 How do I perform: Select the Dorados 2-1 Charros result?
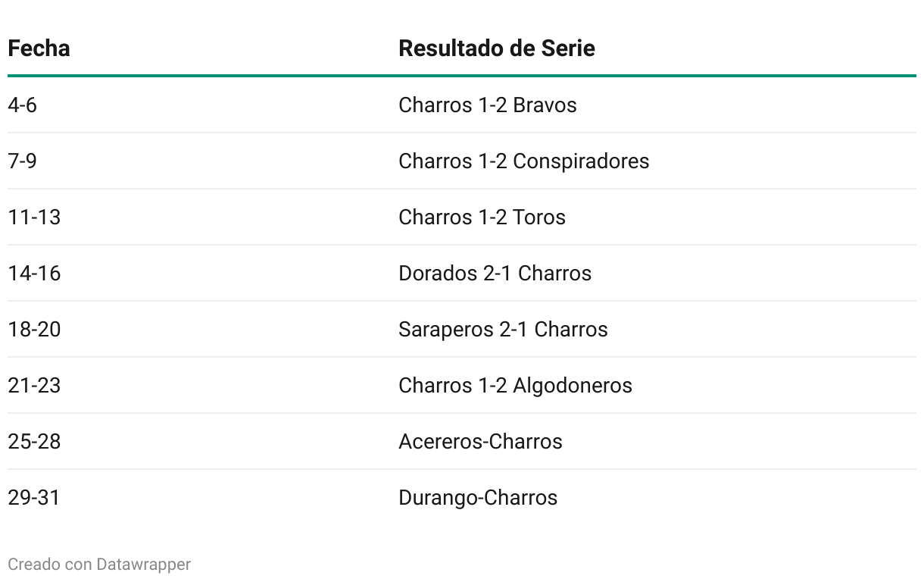click(495, 273)
